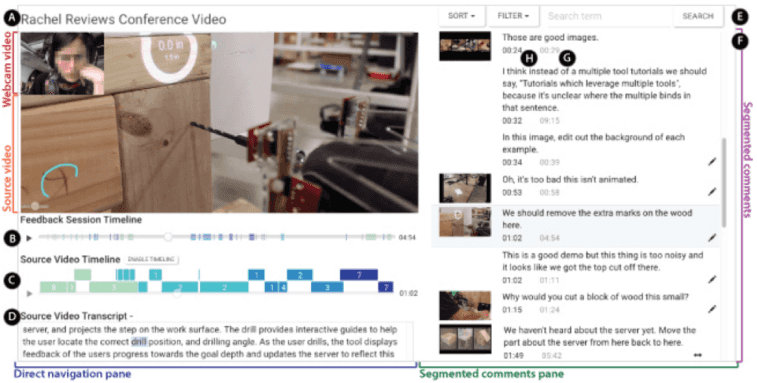
Task: Open thumbnail beside 'We should remove the extra marks'
Action: [x=465, y=222]
